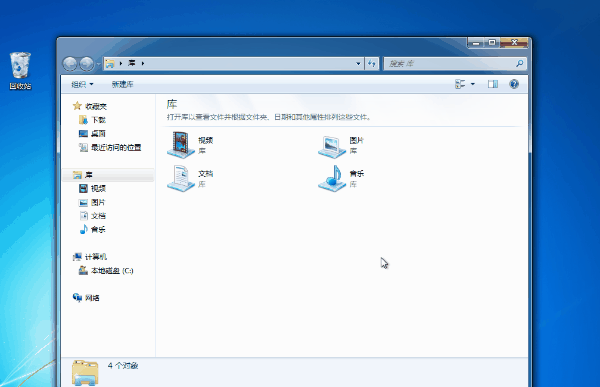Click the 下载 folder icon in sidebar
This screenshot has width=600, height=387.
(83, 120)
